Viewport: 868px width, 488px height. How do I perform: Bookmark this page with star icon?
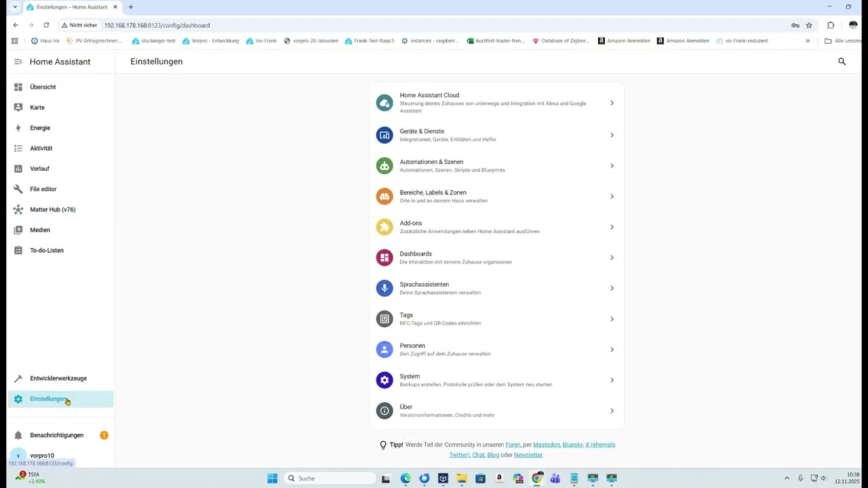pyautogui.click(x=809, y=25)
